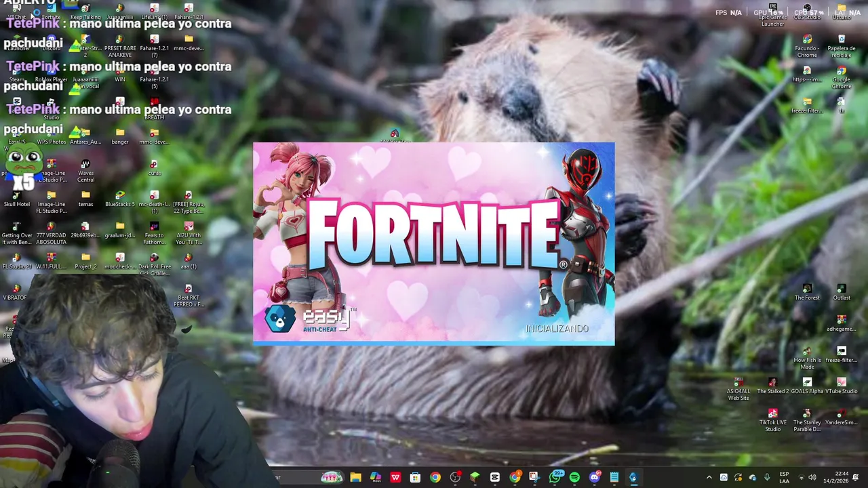The image size is (868, 488).
Task: Open Spotify from the taskbar
Action: (574, 477)
